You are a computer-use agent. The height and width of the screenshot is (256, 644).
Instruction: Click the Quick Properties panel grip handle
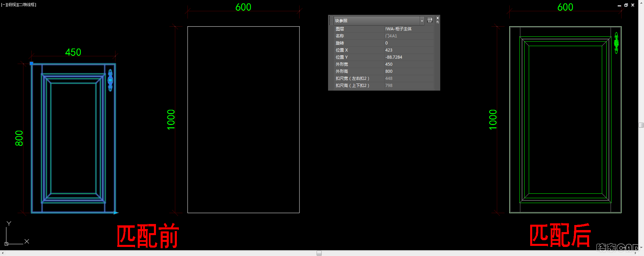coord(331,21)
